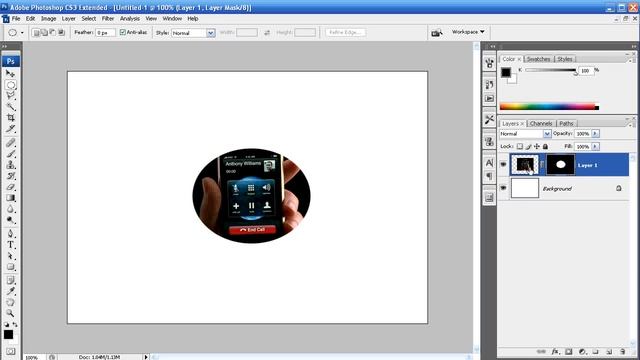Click the Go to Bridge icon
This screenshot has width=640, height=360.
click(x=437, y=33)
